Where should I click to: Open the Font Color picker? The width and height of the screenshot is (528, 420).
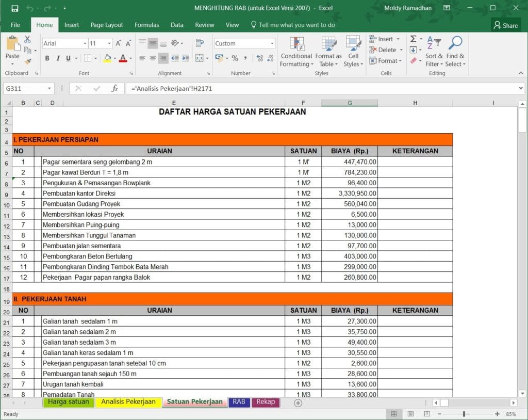coord(130,58)
